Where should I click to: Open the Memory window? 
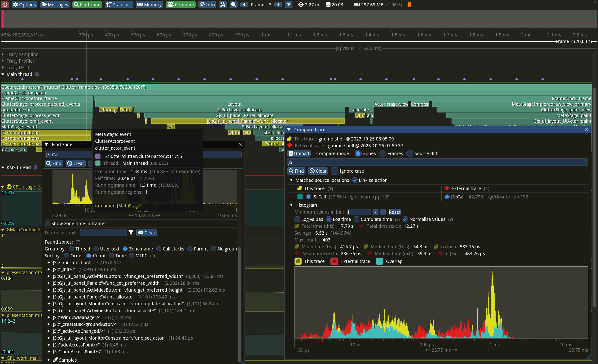point(149,4)
